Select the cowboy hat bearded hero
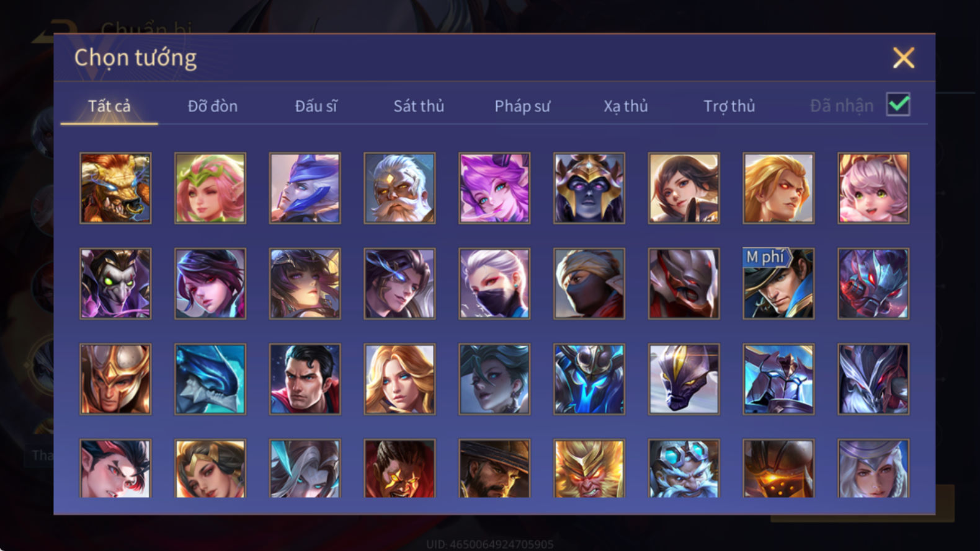Image resolution: width=980 pixels, height=551 pixels. pyautogui.click(x=494, y=469)
